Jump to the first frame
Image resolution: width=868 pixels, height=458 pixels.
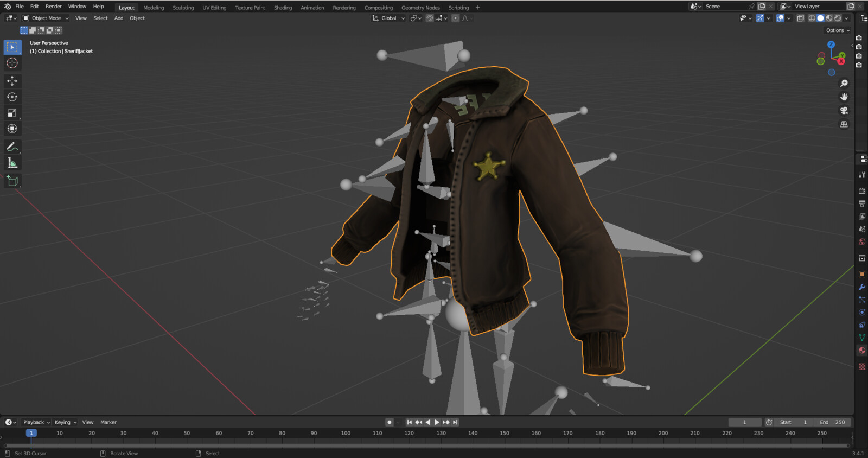(410, 422)
